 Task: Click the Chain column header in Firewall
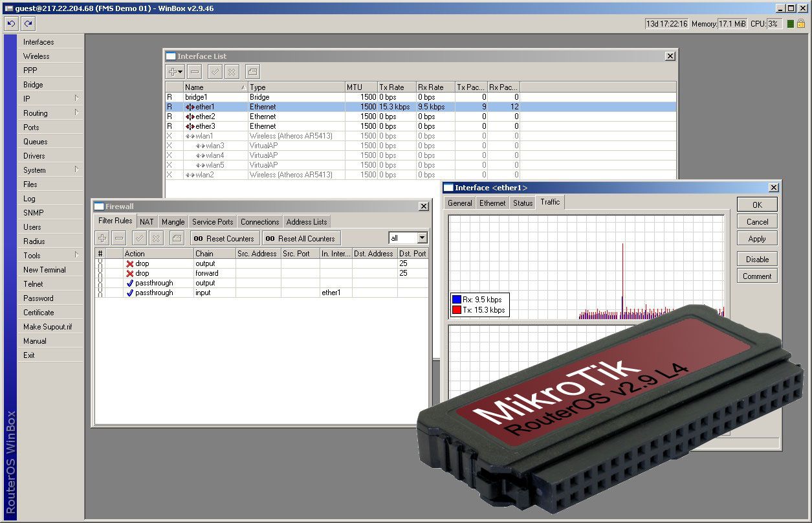tap(214, 253)
